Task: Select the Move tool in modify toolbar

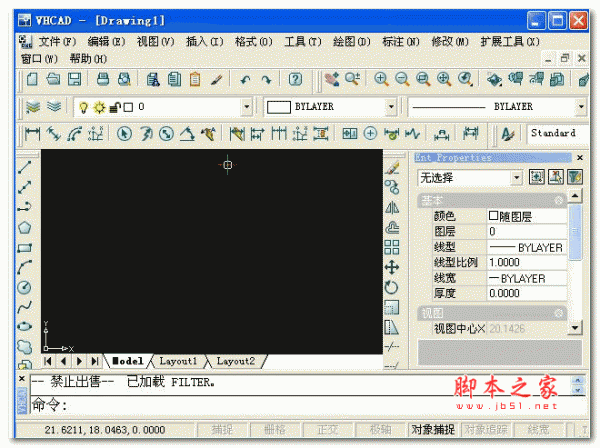Action: pyautogui.click(x=392, y=267)
